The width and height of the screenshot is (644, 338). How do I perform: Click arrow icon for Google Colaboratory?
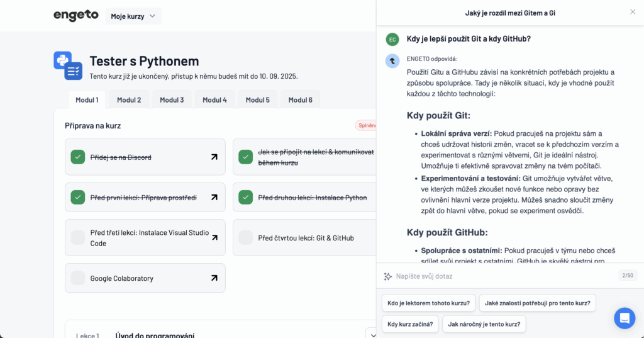[214, 278]
